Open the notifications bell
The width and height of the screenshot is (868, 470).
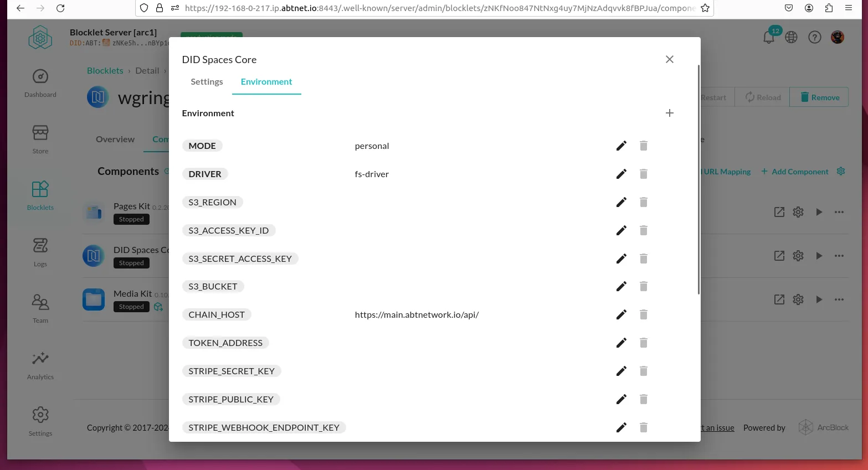769,37
